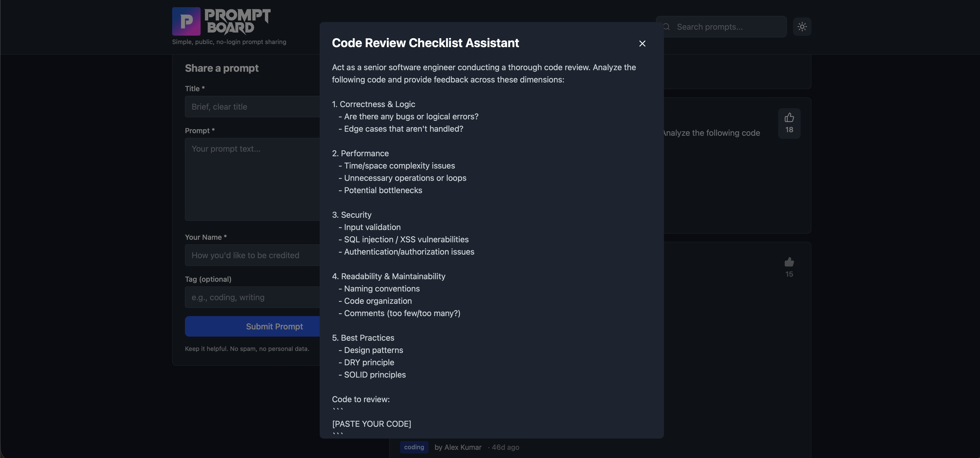
Task: Toggle the light/dark theme sun icon
Action: (x=802, y=27)
